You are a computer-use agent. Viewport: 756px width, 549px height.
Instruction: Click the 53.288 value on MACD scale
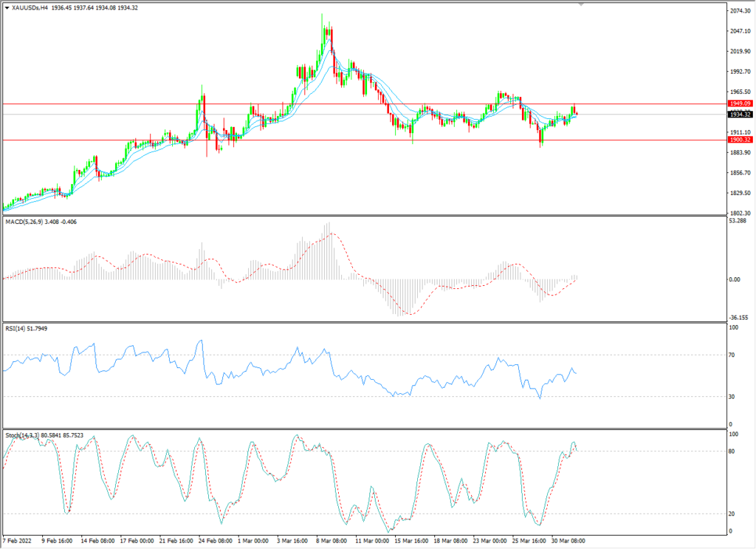point(738,220)
